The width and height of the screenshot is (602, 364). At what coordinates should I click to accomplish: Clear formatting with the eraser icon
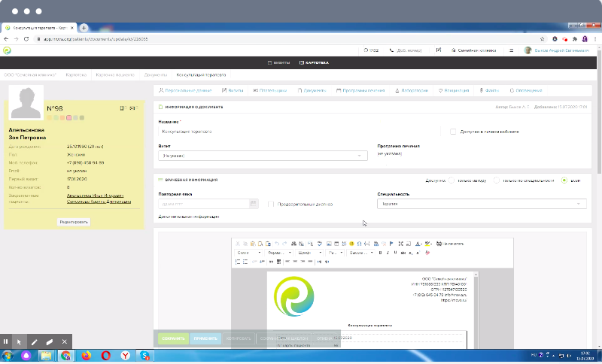click(x=427, y=253)
